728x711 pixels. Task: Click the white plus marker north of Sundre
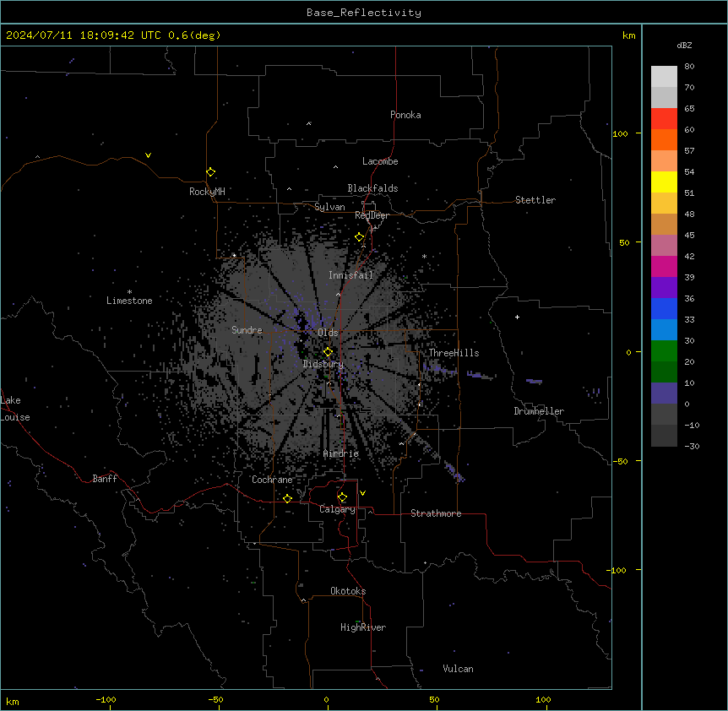(235, 255)
